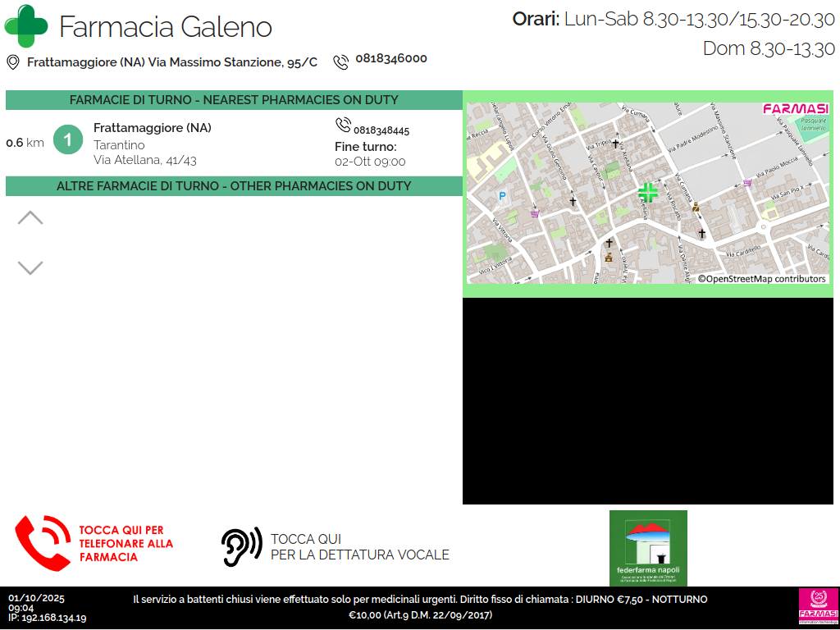Tap 'Tocca qui per la dettatura vocale' text
This screenshot has width=840, height=630.
point(359,547)
